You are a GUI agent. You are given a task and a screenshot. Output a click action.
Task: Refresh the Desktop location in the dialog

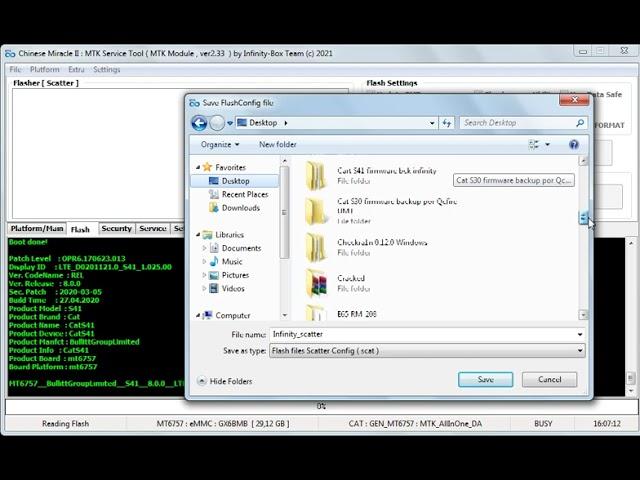(x=447, y=123)
